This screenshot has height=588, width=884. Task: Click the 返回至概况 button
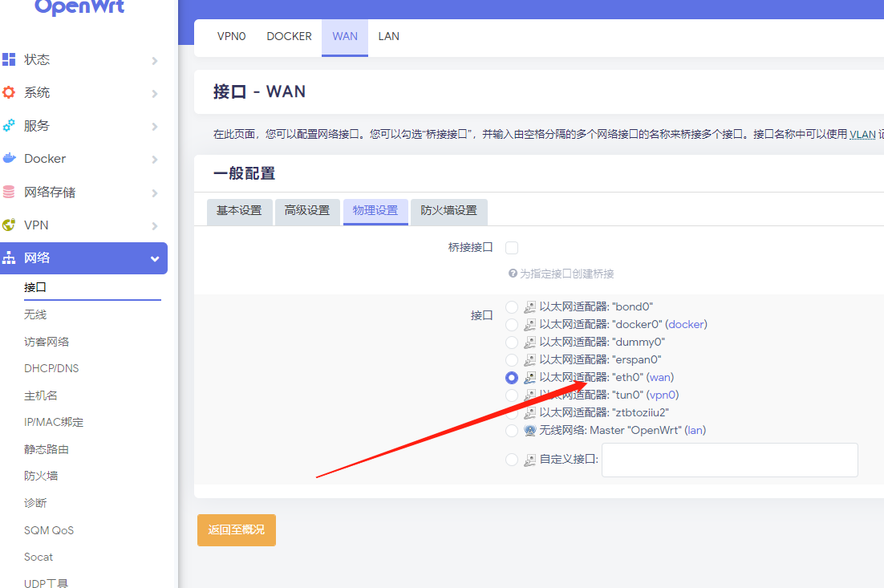click(x=237, y=530)
